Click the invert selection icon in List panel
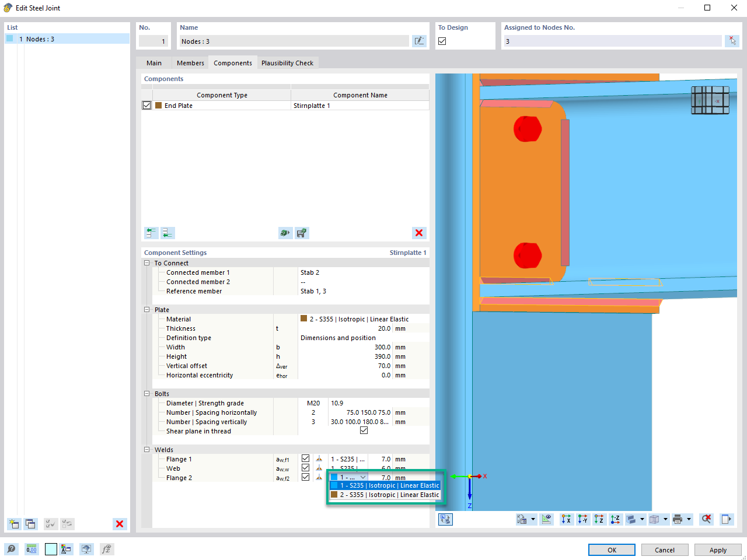The width and height of the screenshot is (747, 560). point(67,524)
